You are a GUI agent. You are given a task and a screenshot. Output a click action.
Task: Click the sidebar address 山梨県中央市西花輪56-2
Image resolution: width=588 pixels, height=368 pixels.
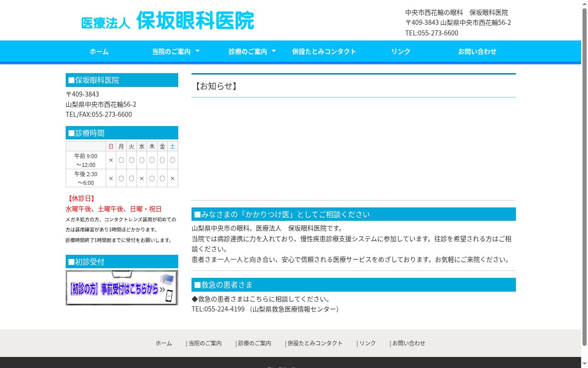101,104
